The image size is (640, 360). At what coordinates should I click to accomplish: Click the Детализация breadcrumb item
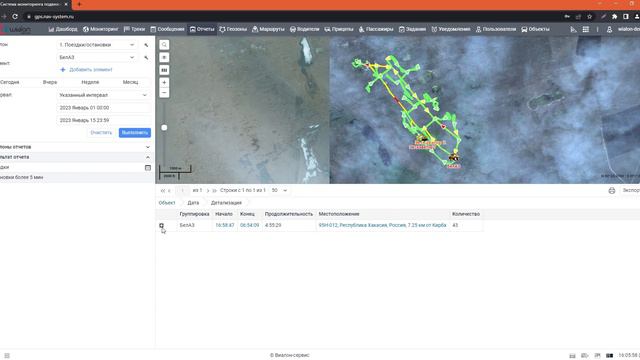tap(226, 203)
